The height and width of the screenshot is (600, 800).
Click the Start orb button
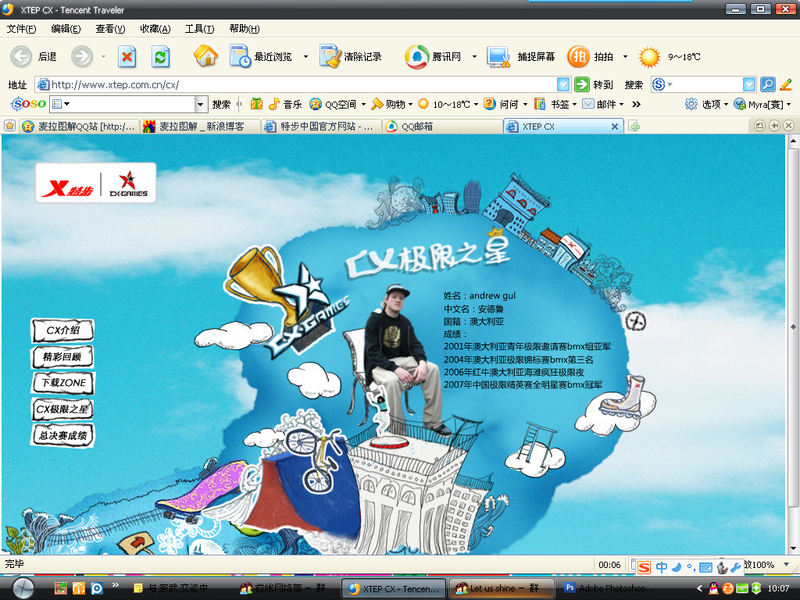(x=21, y=588)
